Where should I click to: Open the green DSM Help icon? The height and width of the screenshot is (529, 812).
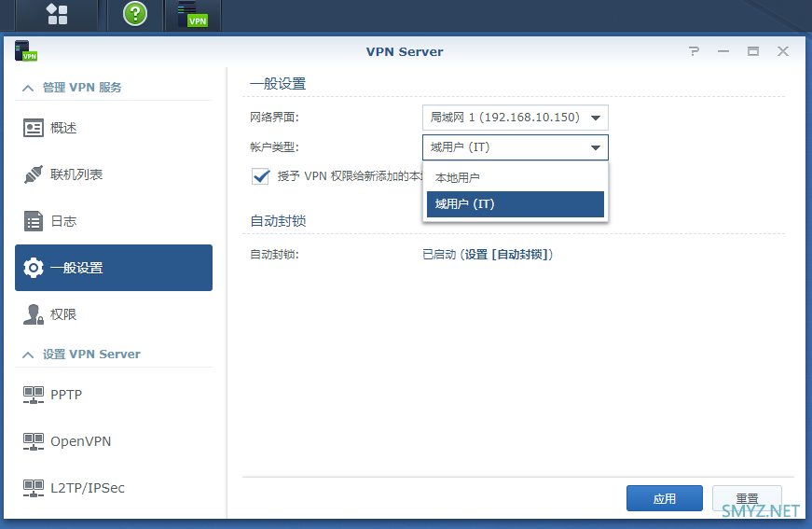click(135, 13)
